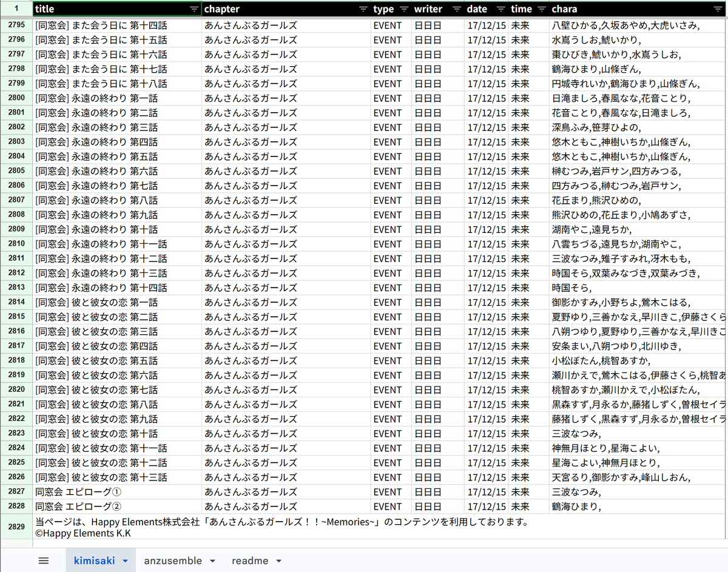Expand anzusemble sheet tab dropdown arrow

click(212, 561)
